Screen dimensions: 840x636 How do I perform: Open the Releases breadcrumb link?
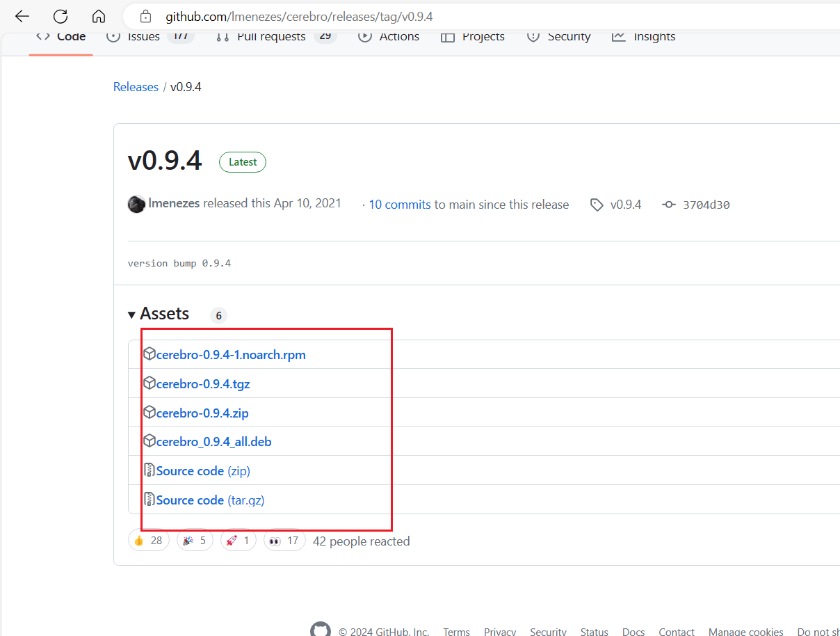point(136,87)
